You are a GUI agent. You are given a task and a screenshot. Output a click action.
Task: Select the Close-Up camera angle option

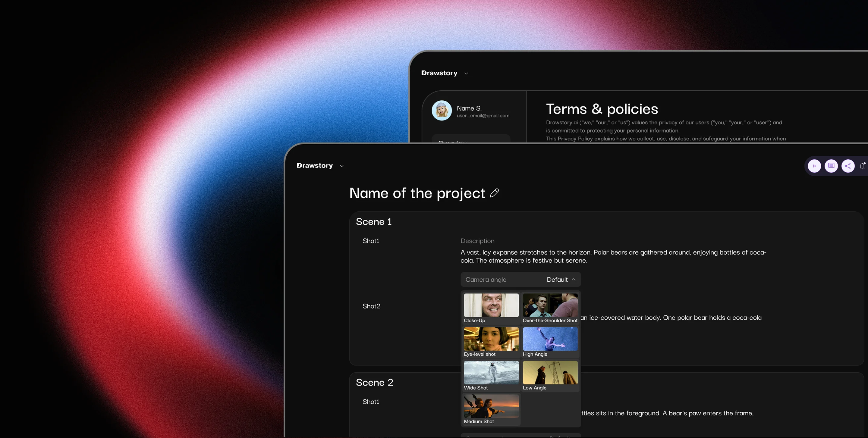491,308
